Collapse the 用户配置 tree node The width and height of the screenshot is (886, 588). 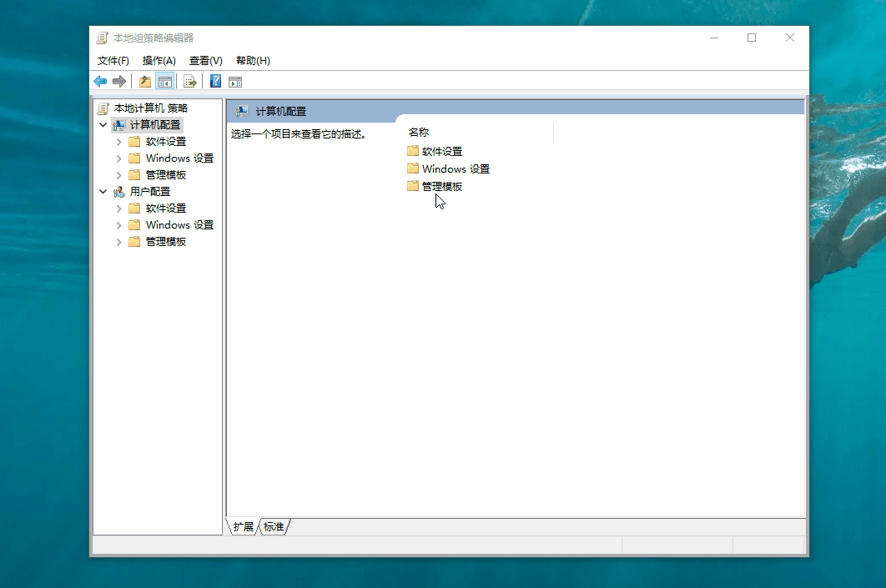(x=103, y=192)
